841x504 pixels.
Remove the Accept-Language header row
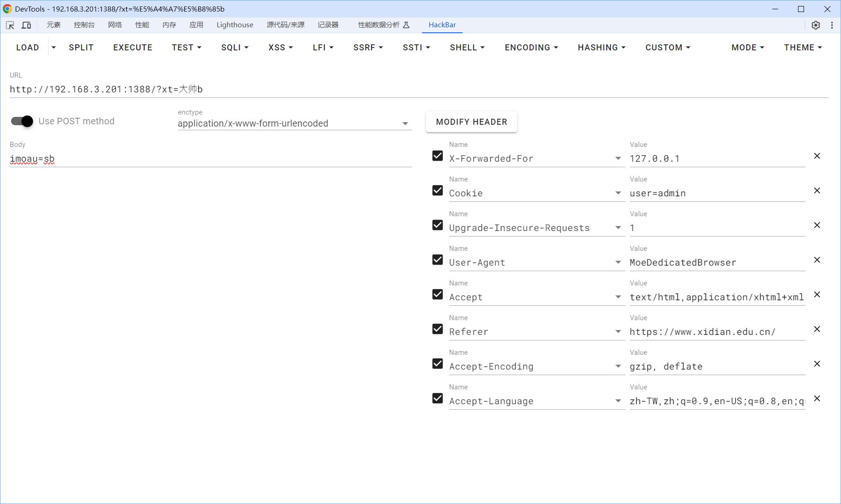click(817, 399)
